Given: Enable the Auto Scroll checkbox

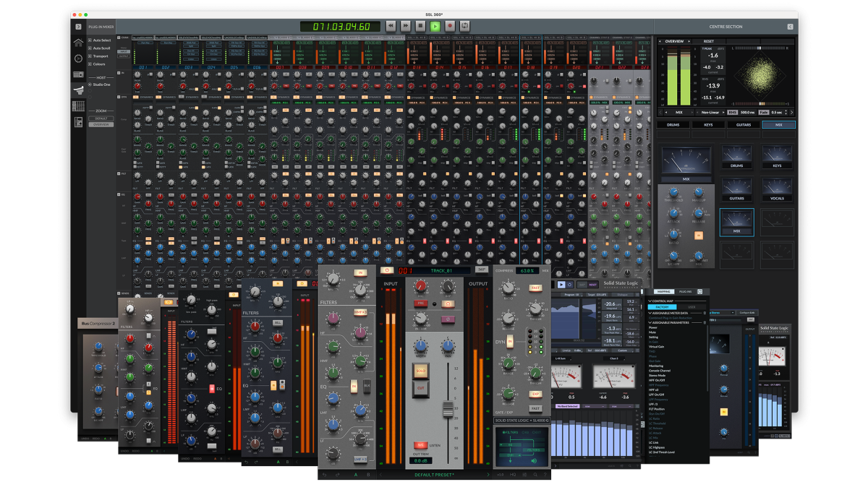Looking at the screenshot, I should (90, 48).
